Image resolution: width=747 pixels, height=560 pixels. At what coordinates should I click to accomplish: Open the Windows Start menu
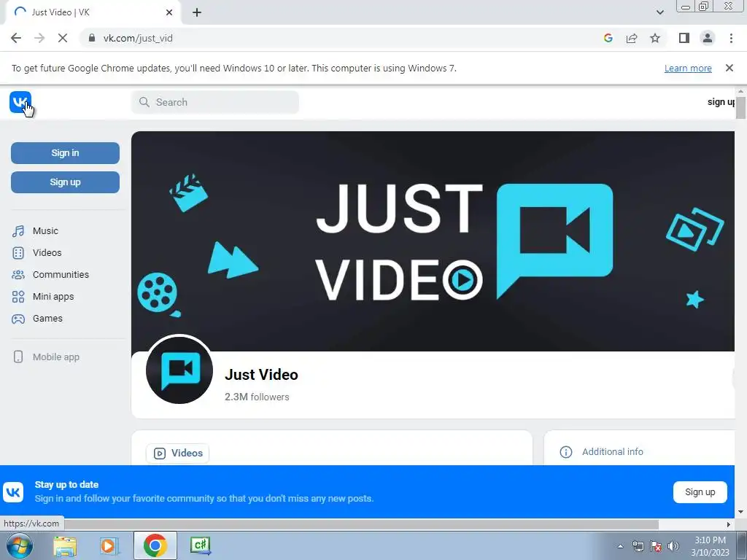pos(20,545)
